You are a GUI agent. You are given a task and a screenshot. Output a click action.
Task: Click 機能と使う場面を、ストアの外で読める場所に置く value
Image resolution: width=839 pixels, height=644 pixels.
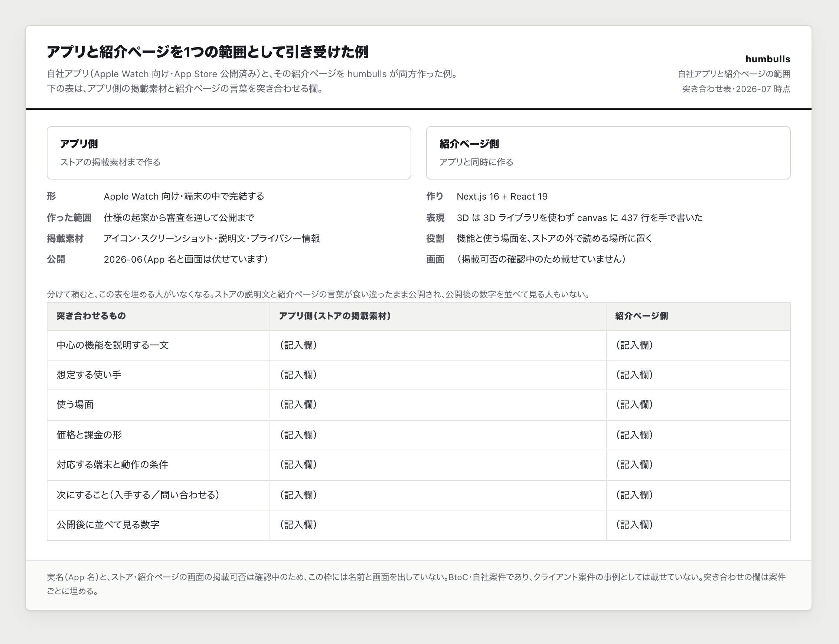point(554,239)
